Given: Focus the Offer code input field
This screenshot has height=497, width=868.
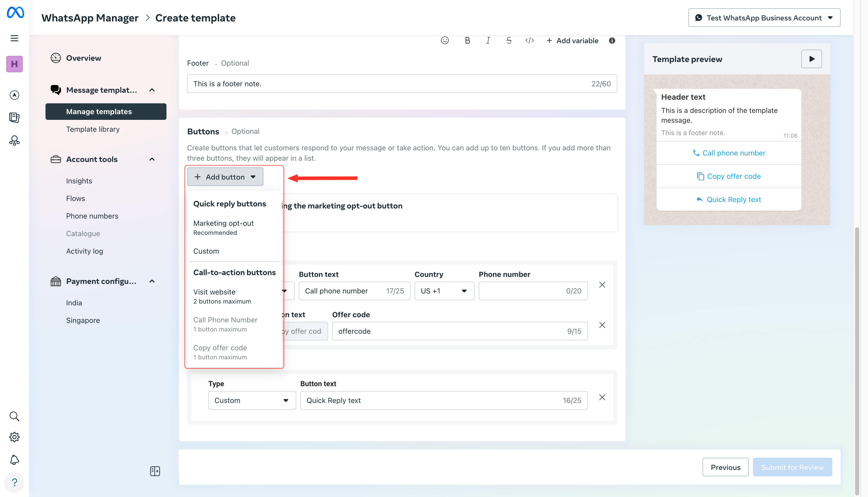Looking at the screenshot, I should point(460,331).
